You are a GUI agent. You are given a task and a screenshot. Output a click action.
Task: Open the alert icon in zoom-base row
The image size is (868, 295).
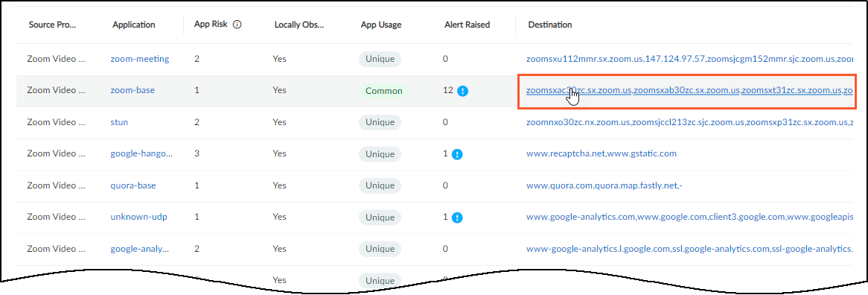tap(463, 91)
